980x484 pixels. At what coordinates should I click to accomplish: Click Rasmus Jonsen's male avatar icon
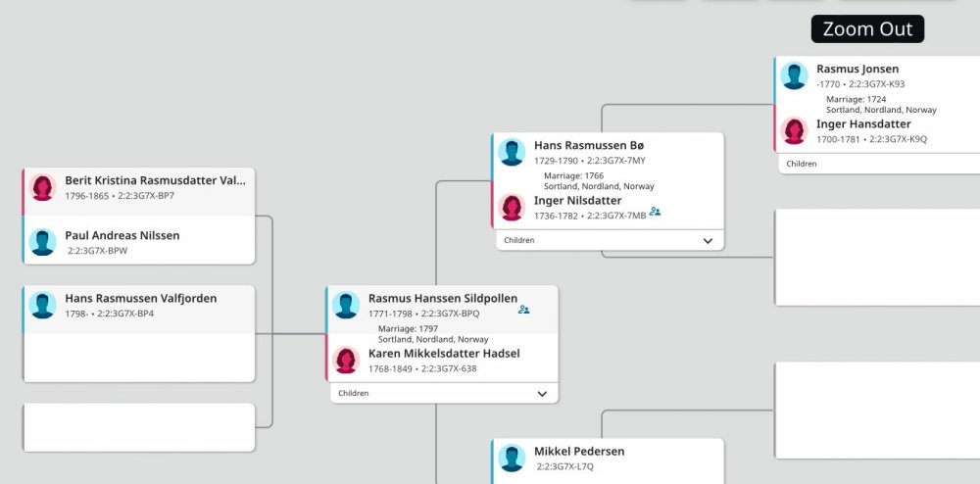(x=795, y=75)
